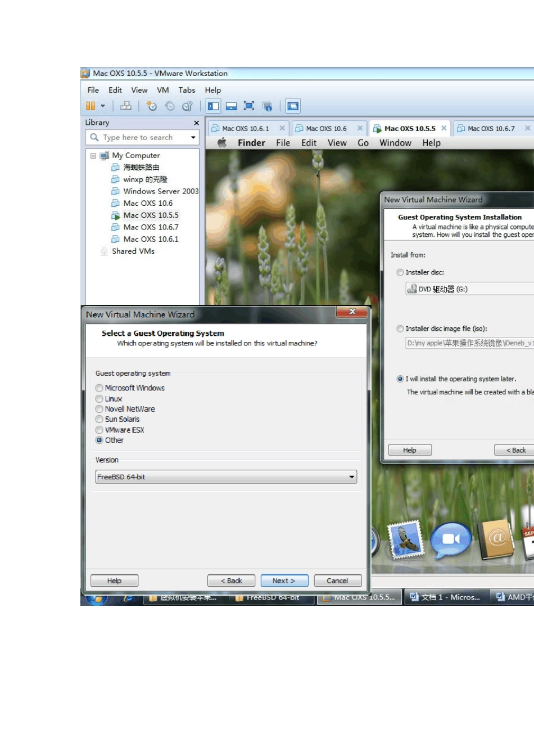This screenshot has width=534, height=756.
Task: Choose the Installer disc radio button
Action: pyautogui.click(x=400, y=272)
